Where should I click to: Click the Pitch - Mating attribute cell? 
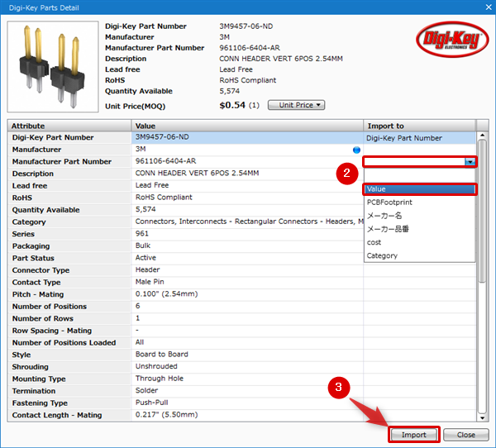(69, 294)
